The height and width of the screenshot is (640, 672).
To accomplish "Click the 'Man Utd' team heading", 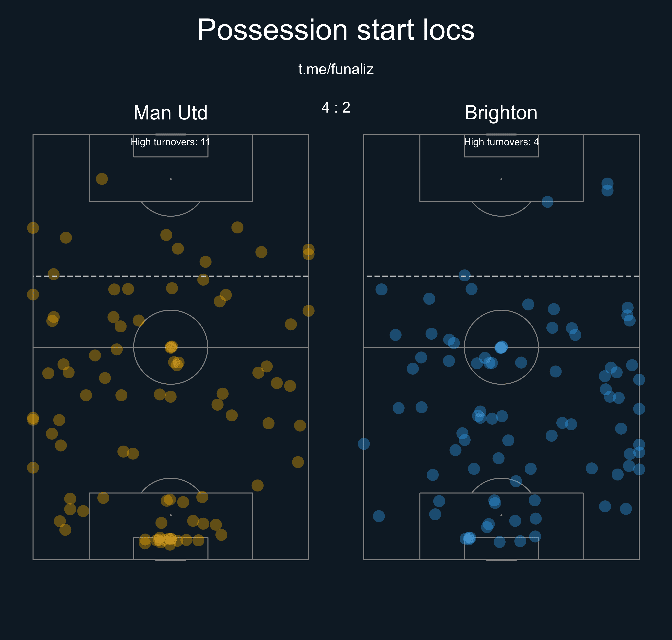I will point(170,113).
